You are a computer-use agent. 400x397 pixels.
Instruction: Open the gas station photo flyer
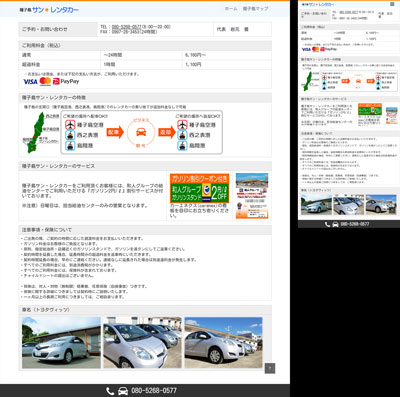[252, 196]
